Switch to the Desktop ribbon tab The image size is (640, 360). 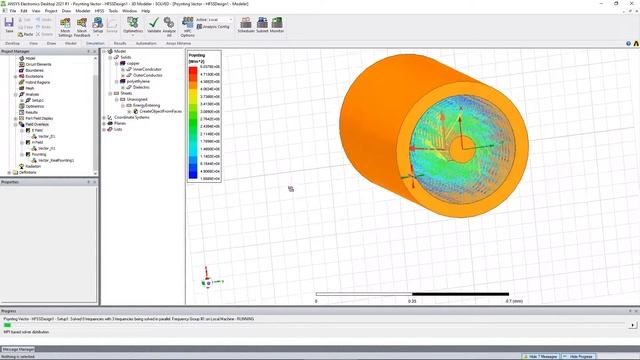(x=12, y=43)
